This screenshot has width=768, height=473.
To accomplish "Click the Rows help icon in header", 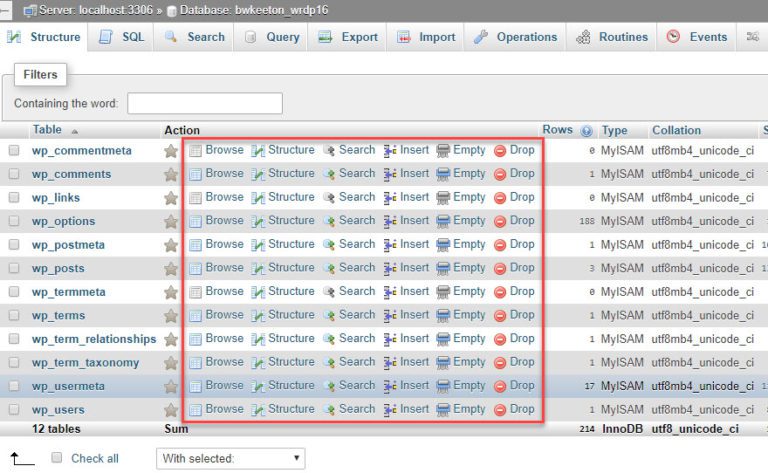I will click(586, 131).
